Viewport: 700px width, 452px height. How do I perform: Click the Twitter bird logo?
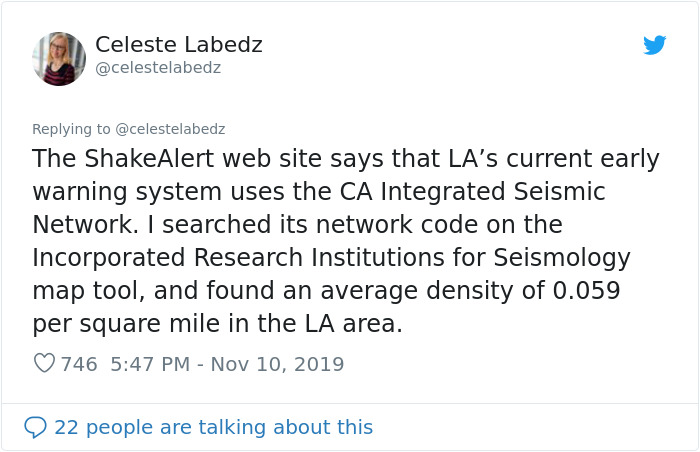click(654, 45)
